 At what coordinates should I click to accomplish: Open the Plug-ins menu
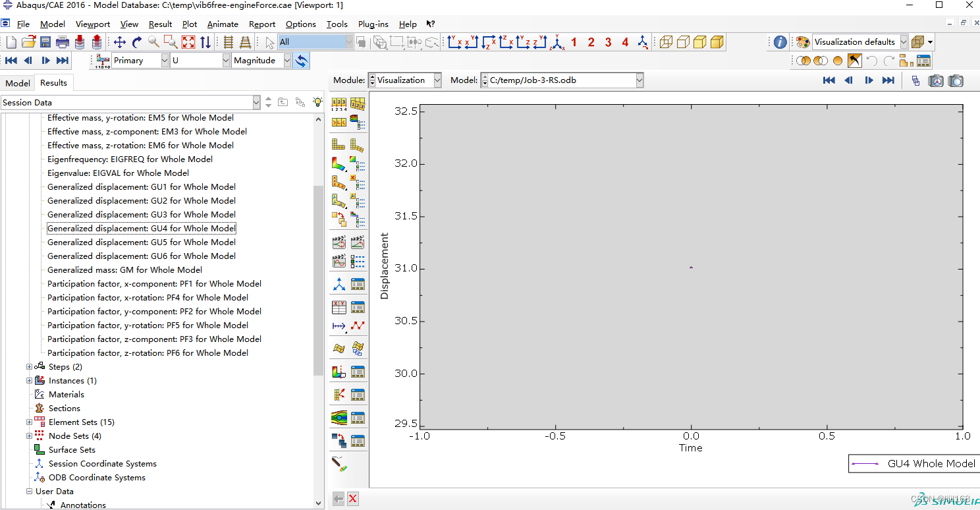[x=373, y=24]
